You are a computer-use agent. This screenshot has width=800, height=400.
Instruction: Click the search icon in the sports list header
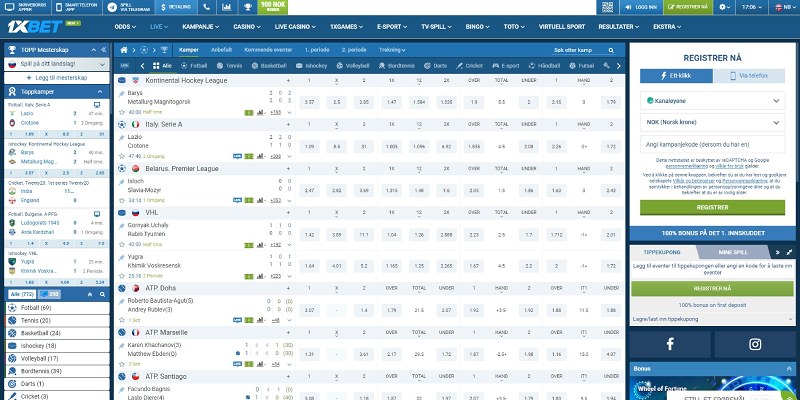coord(103,294)
